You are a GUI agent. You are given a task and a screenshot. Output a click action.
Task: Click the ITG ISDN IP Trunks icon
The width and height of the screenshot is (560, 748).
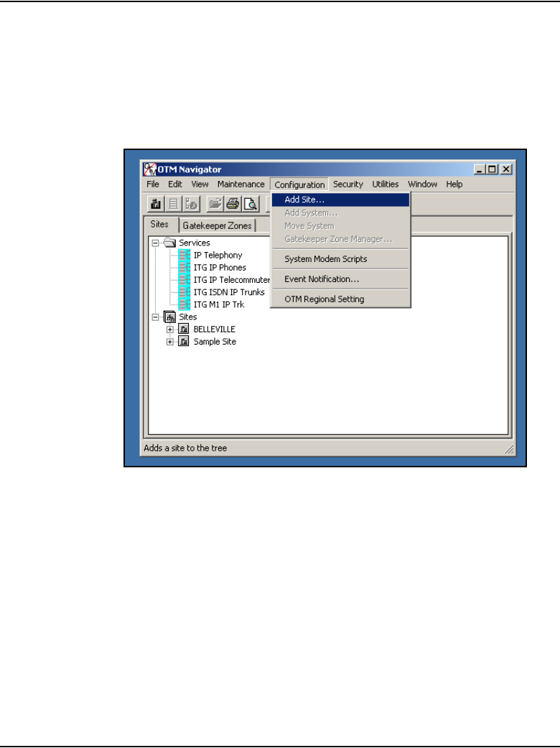coord(184,292)
